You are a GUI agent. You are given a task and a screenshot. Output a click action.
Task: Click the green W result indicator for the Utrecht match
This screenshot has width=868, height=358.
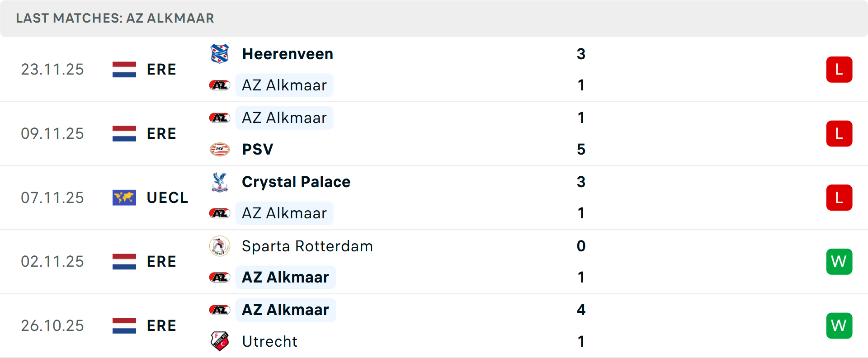839,325
